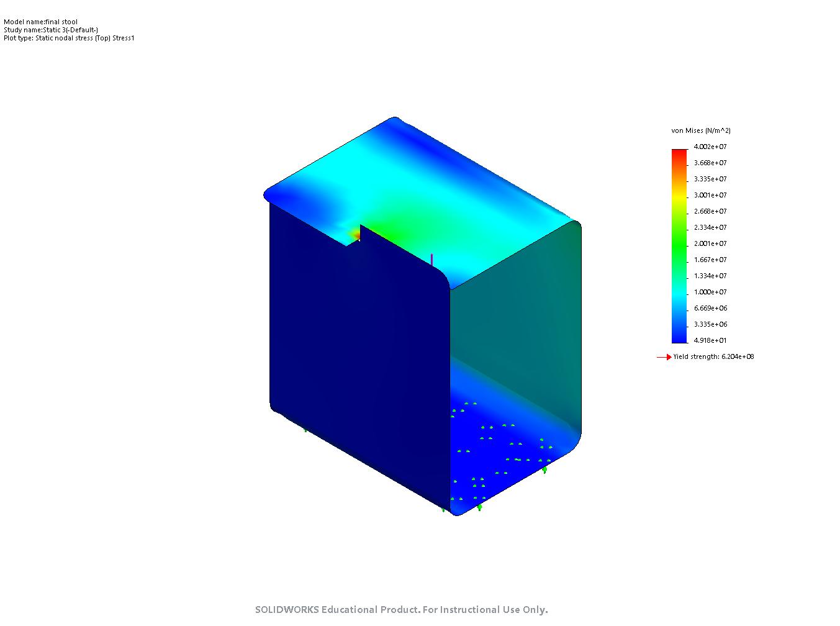Click legend value 2.668e+07

(x=710, y=211)
